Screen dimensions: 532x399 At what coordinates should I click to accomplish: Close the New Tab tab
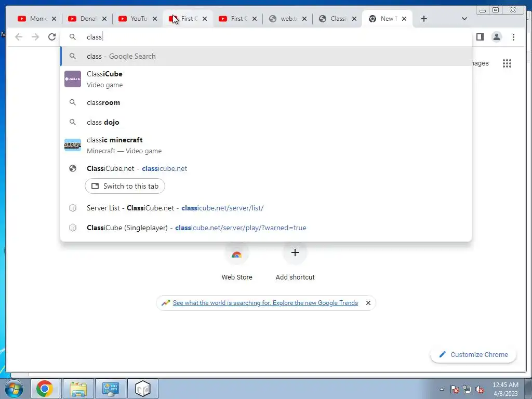[404, 19]
